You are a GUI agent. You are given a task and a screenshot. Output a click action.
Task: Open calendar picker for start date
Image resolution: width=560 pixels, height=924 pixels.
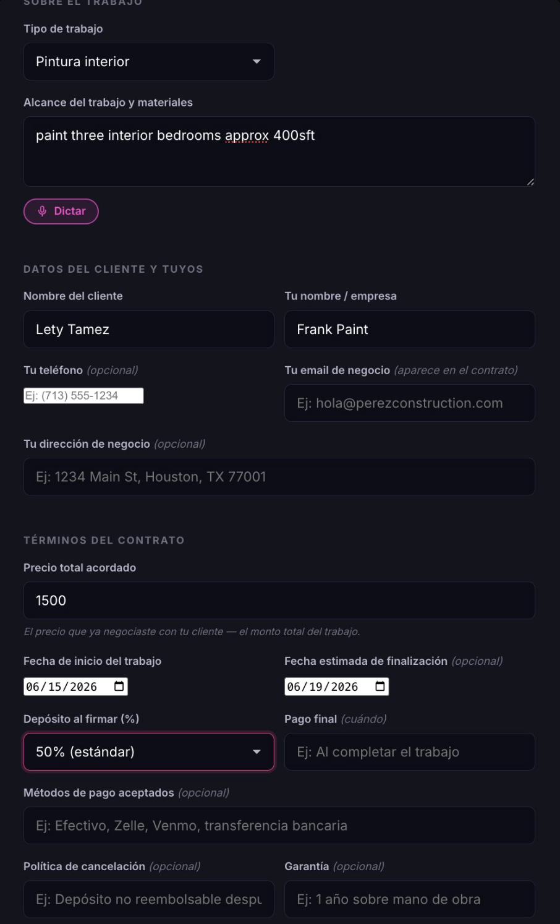119,686
